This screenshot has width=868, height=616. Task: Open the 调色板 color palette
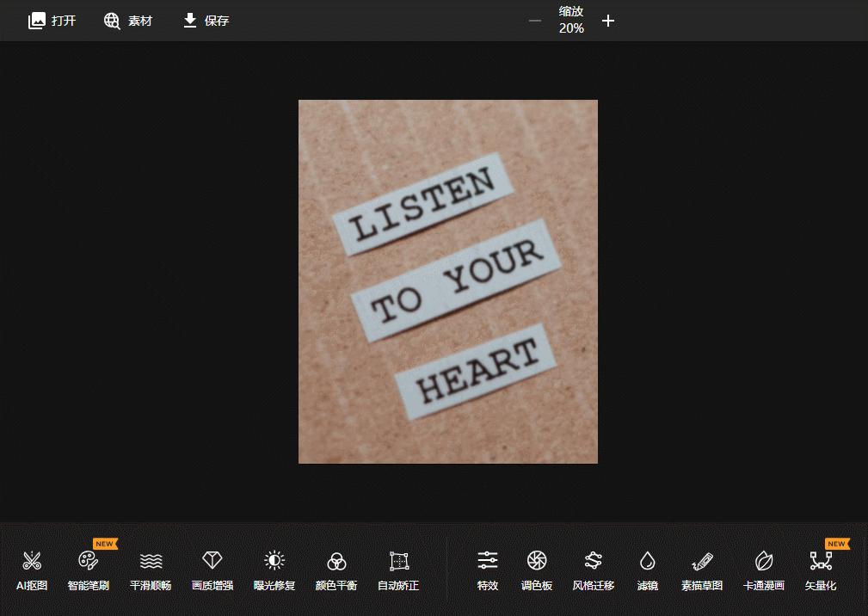pos(537,569)
